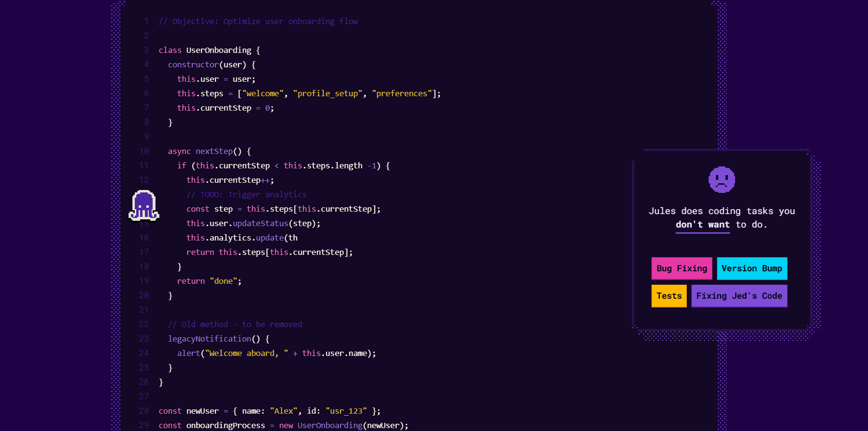Click the "preferences" string in the steps array
The height and width of the screenshot is (431, 868).
click(402, 93)
